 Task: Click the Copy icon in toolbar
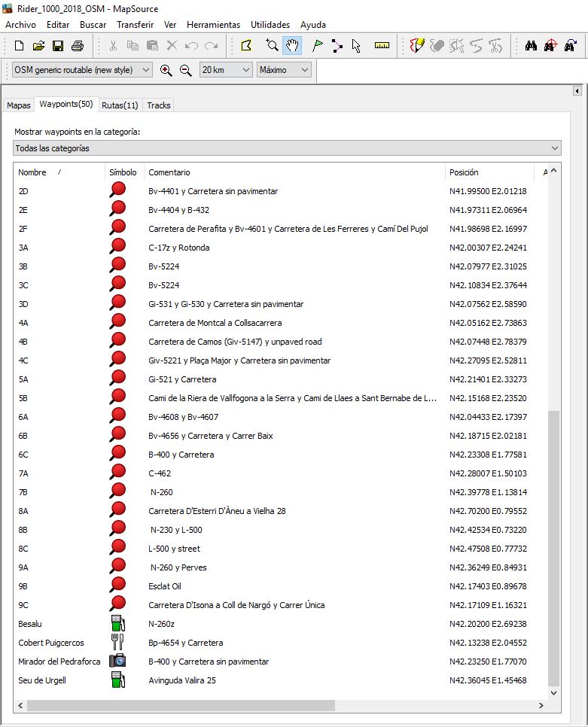coord(133,45)
